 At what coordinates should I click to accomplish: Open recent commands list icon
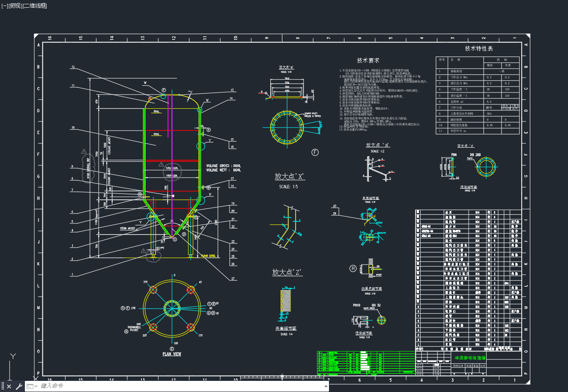[x=31, y=386]
